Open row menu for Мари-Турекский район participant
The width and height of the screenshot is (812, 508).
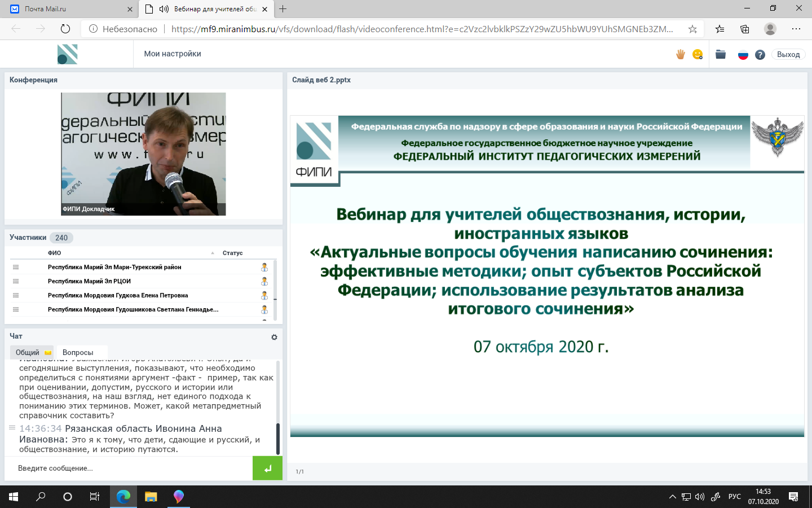coord(16,267)
